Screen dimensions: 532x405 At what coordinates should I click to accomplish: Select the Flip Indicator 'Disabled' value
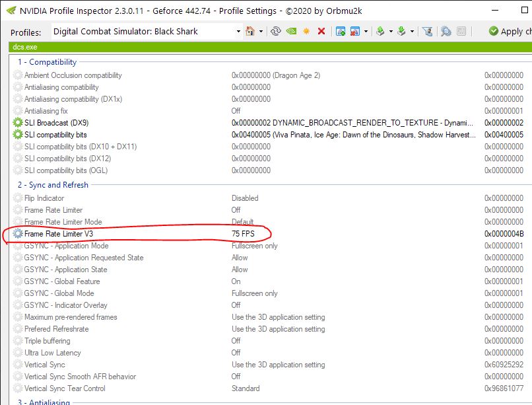(245, 198)
